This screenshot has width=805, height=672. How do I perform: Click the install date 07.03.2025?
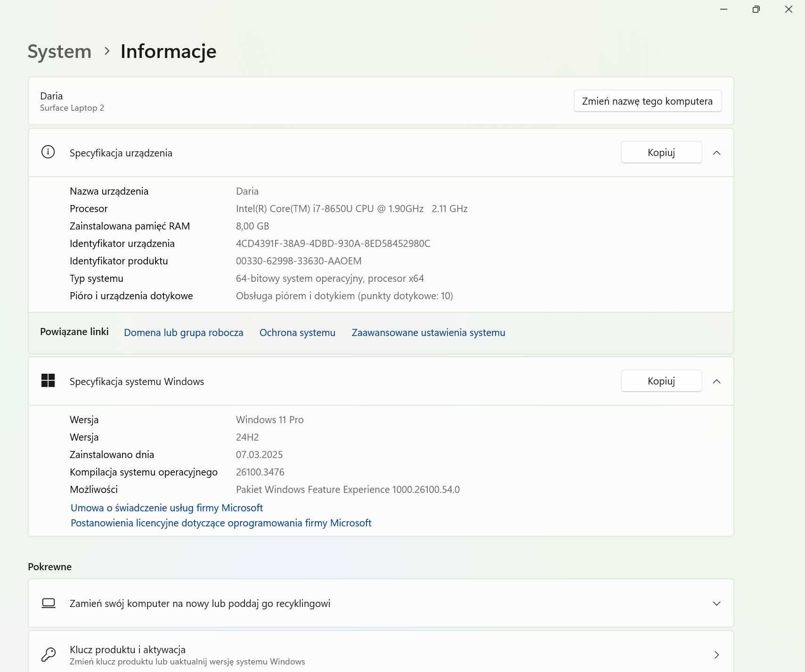pyautogui.click(x=259, y=454)
